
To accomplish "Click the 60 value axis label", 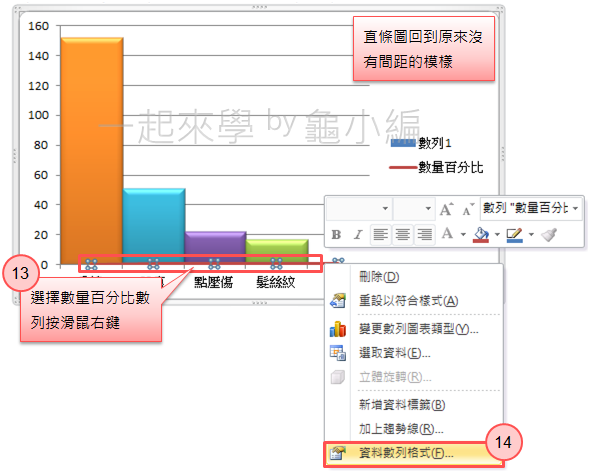I will (x=41, y=175).
